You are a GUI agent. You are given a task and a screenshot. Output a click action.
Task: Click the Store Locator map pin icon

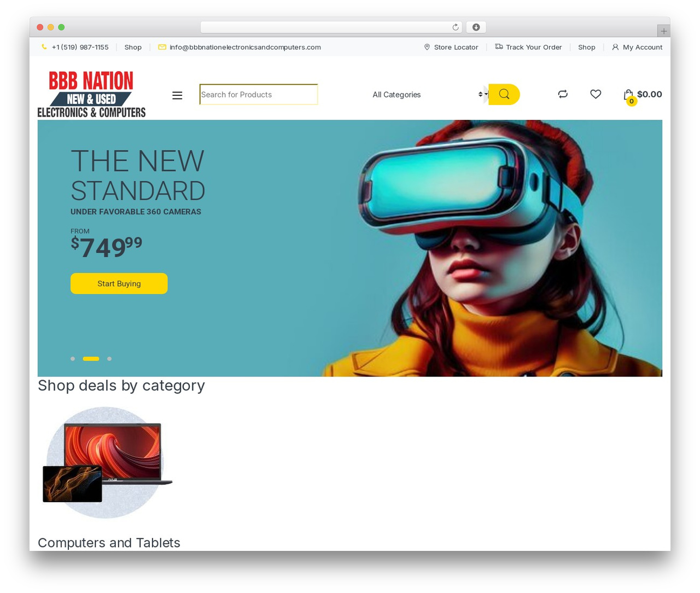427,47
